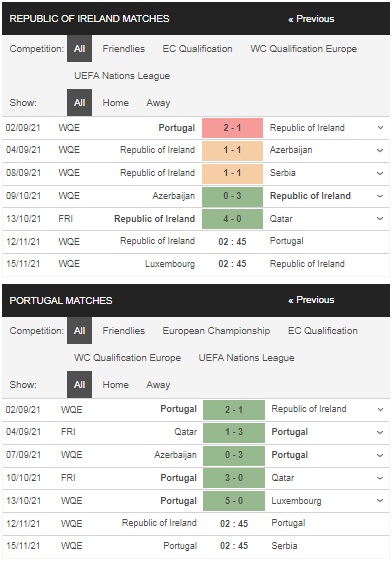The image size is (392, 561).
Task: Show only Home matches for Republic of Ireland
Action: click(116, 103)
